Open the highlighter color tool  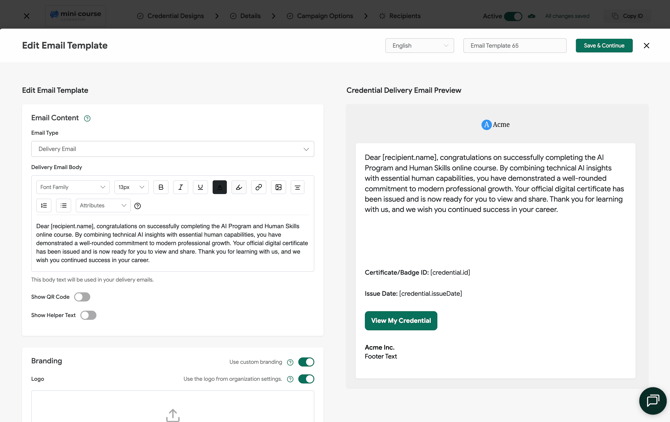[x=239, y=187]
